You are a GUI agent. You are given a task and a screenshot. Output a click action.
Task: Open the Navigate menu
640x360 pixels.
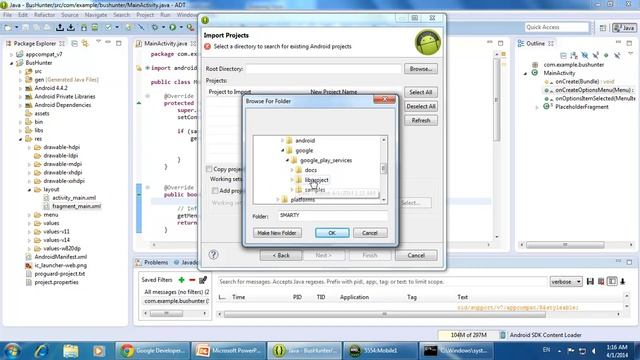[96, 15]
